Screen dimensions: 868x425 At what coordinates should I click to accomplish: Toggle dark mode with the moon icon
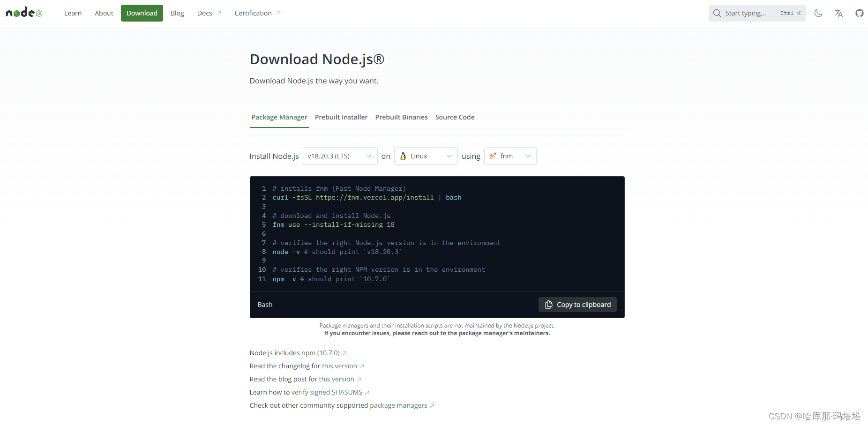818,13
